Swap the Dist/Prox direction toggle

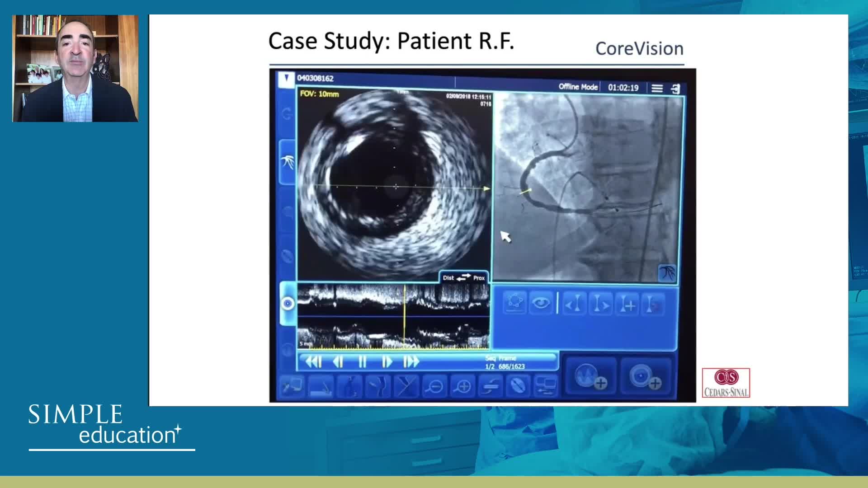[463, 277]
